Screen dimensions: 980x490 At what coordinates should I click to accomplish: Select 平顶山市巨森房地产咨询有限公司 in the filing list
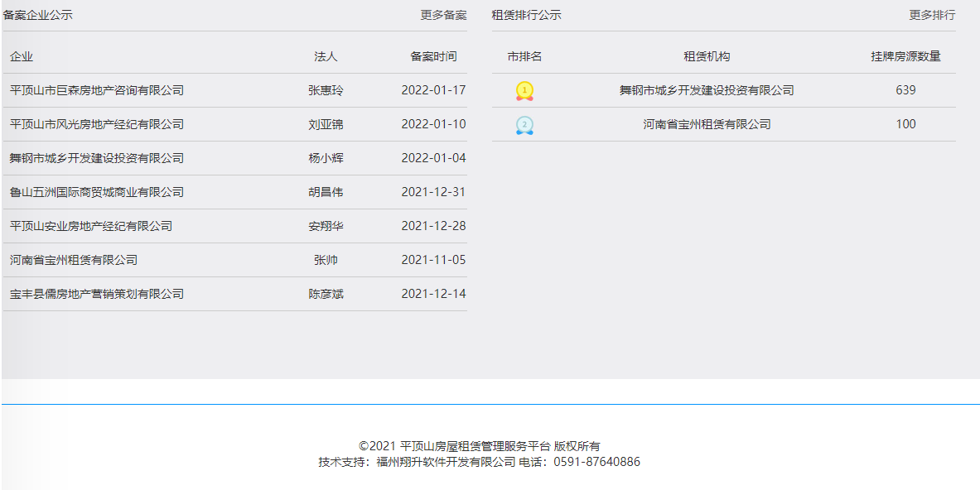[97, 90]
